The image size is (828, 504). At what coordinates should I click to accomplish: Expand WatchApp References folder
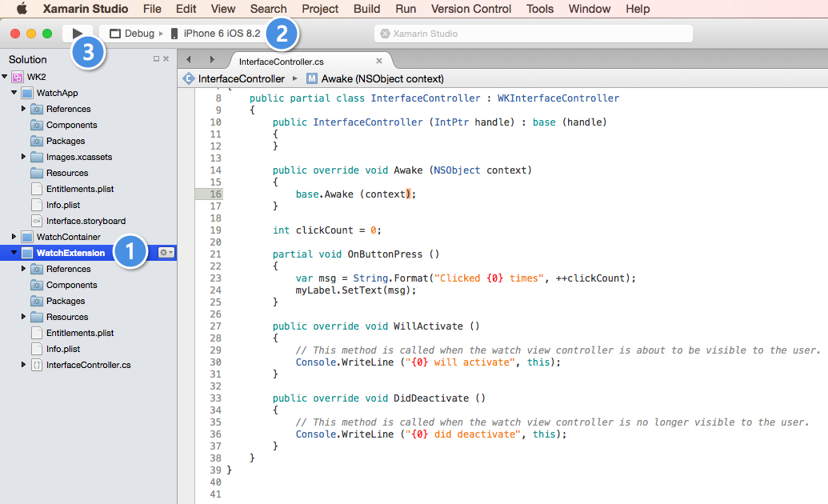(23, 108)
